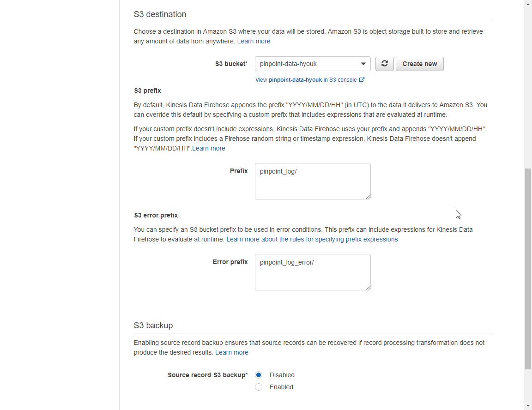Click the Prefix text area with pinpoint_log/
532x410 pixels.
tap(313, 181)
